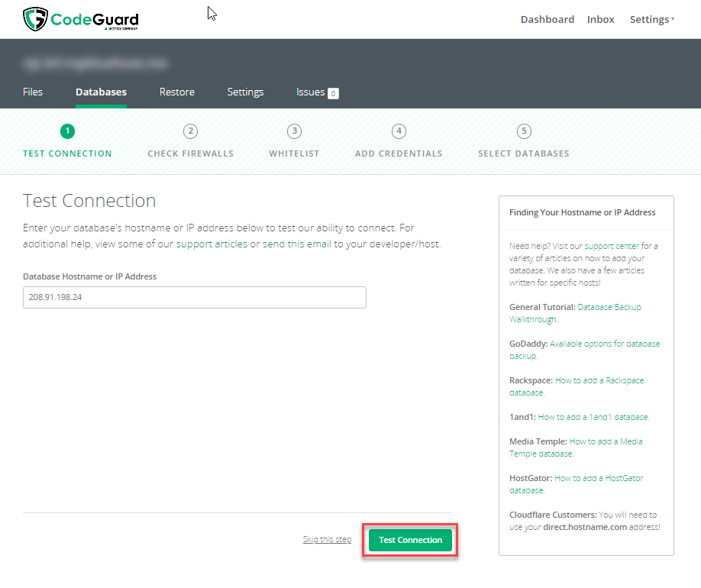Image resolution: width=701 pixels, height=588 pixels.
Task: Click into Database Hostname or IP Address field
Action: [x=194, y=298]
